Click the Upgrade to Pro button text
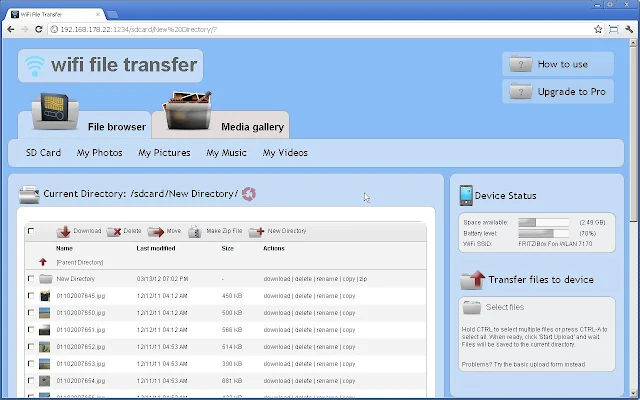The height and width of the screenshot is (400, 640). (x=571, y=92)
